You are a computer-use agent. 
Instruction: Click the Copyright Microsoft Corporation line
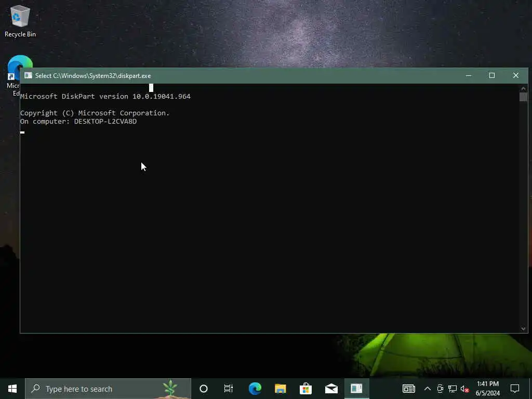click(95, 113)
